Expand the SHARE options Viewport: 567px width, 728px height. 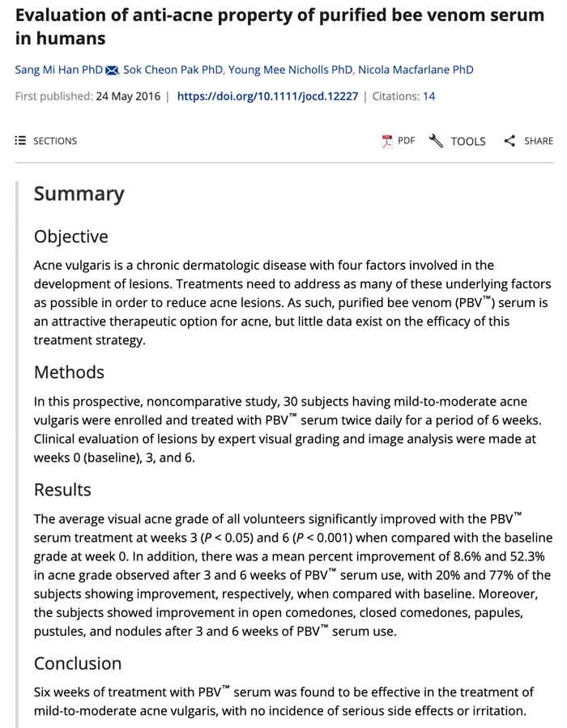(538, 141)
